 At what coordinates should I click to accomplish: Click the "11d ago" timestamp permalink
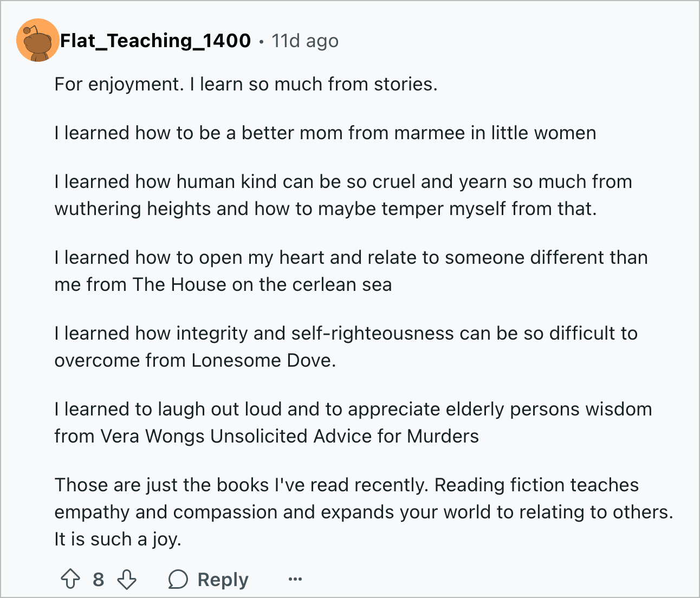305,41
